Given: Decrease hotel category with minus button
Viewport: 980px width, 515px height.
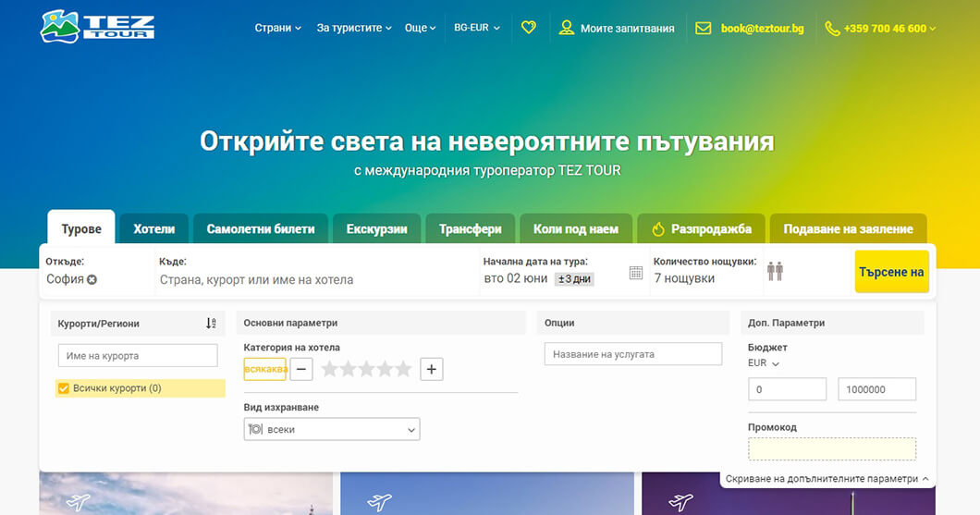Looking at the screenshot, I should click(x=301, y=369).
